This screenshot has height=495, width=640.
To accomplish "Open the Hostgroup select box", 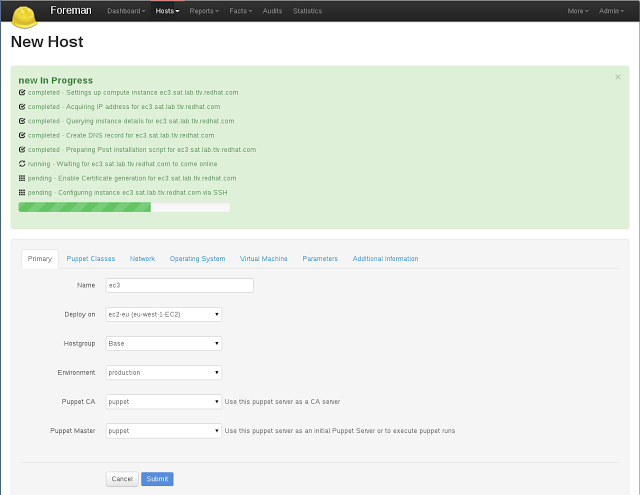I will [x=164, y=344].
